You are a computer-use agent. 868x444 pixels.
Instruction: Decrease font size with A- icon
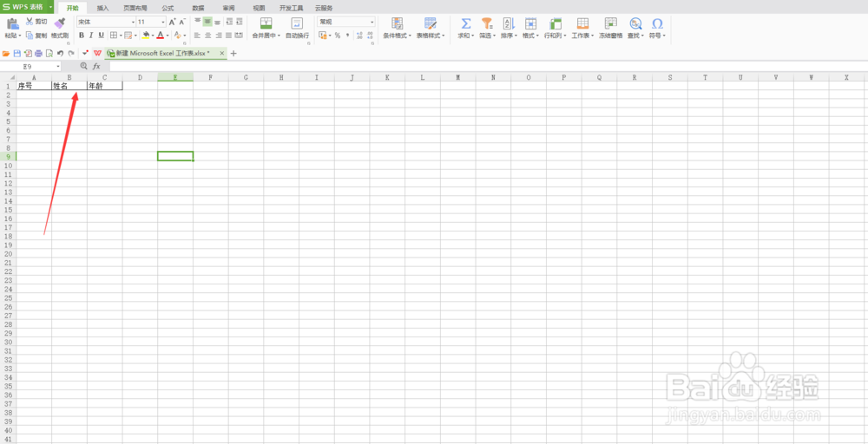182,22
